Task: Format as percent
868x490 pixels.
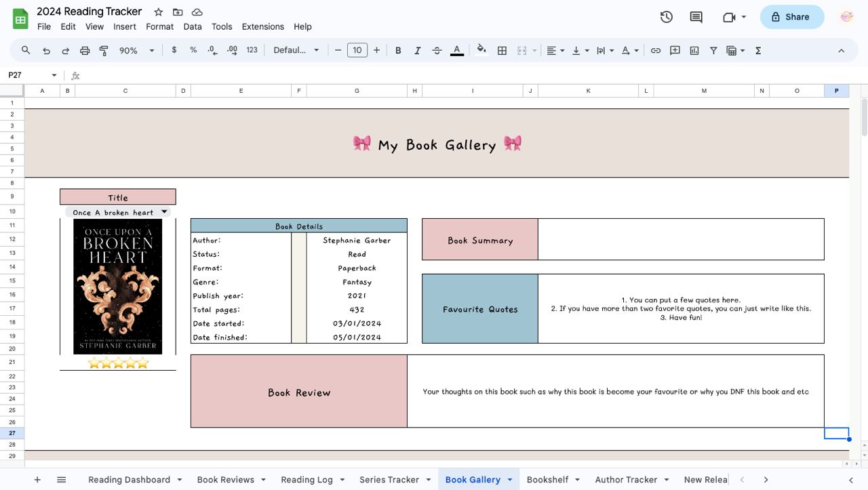Action: pyautogui.click(x=193, y=50)
